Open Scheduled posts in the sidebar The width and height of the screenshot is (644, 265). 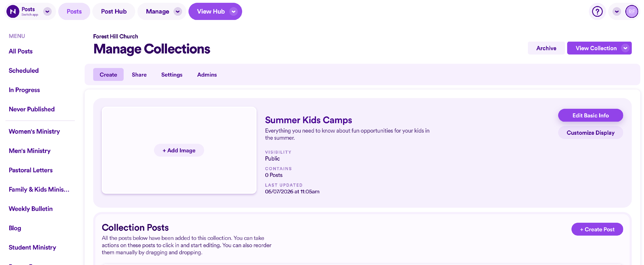(x=24, y=71)
